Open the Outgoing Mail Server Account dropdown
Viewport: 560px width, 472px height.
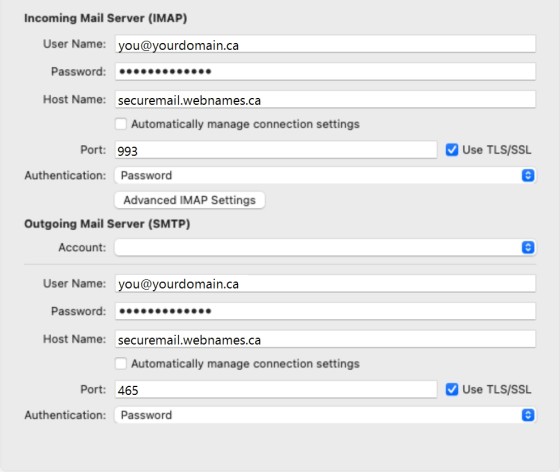tap(325, 247)
